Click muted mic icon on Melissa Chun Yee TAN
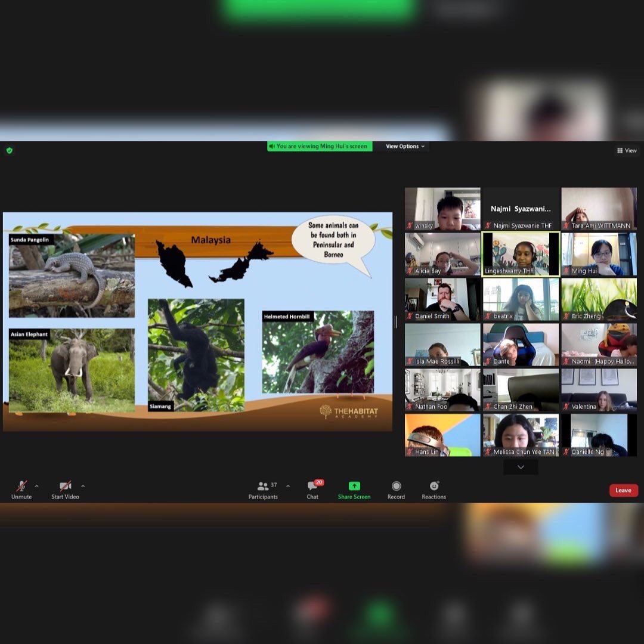The width and height of the screenshot is (644, 644). pyautogui.click(x=488, y=451)
